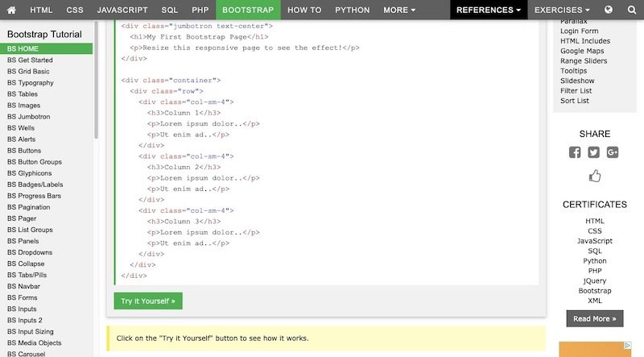Open the HOW TO tab

click(304, 10)
